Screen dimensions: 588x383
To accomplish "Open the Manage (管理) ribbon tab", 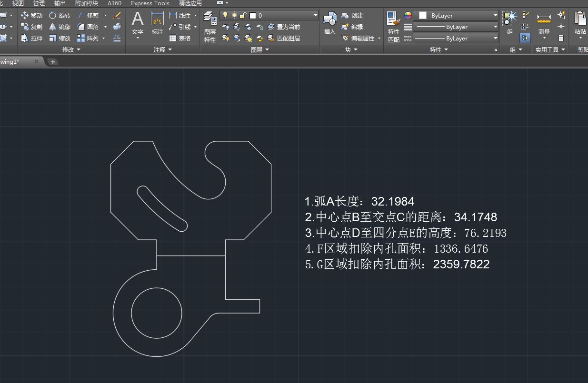I will pos(39,3).
